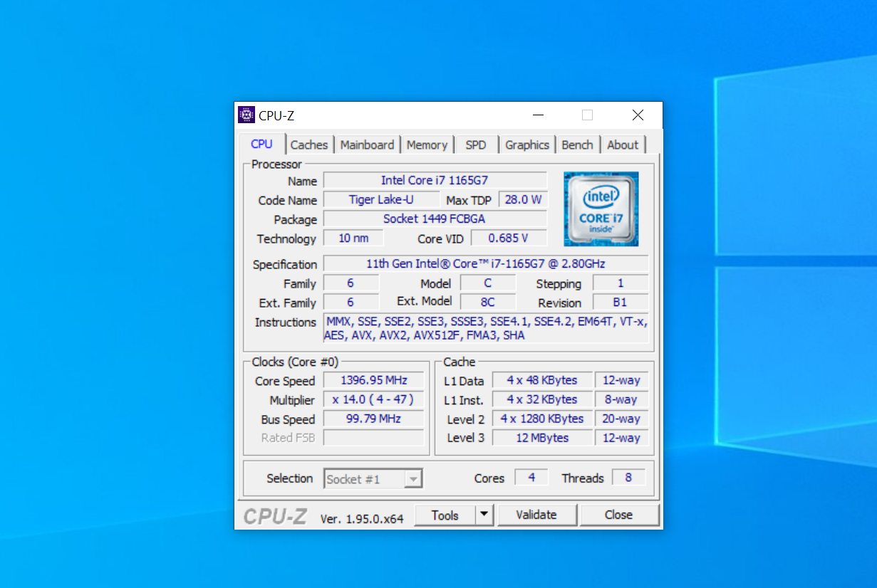877x588 pixels.
Task: Click the Tools button
Action: [445, 515]
